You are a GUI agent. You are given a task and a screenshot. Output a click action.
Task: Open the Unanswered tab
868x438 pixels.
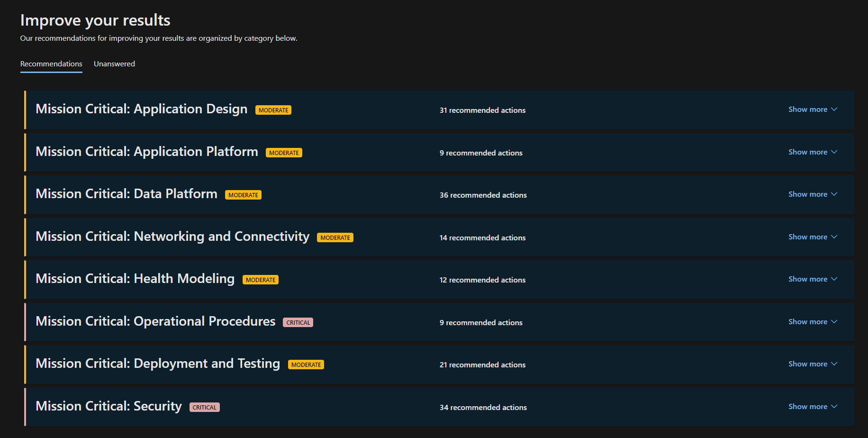pos(114,64)
